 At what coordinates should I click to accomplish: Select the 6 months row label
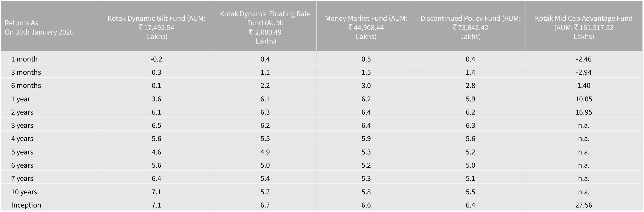(x=26, y=85)
